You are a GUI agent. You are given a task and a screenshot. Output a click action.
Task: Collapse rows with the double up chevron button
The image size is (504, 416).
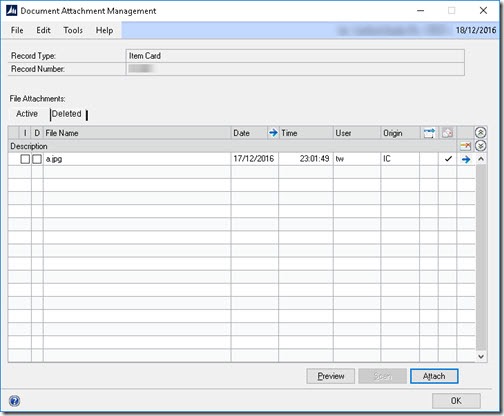click(480, 133)
